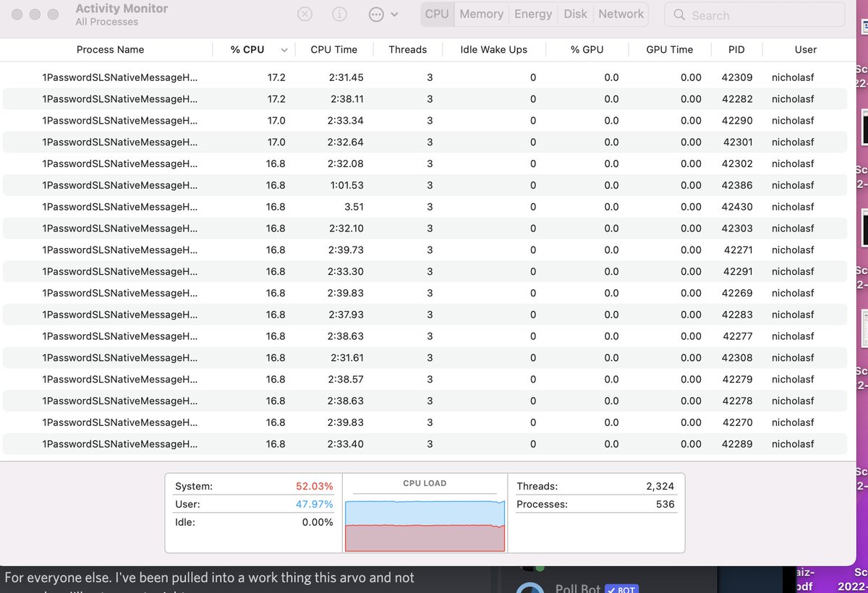Click CPU Time value 2:33.40
This screenshot has height=593, width=868.
(x=347, y=444)
